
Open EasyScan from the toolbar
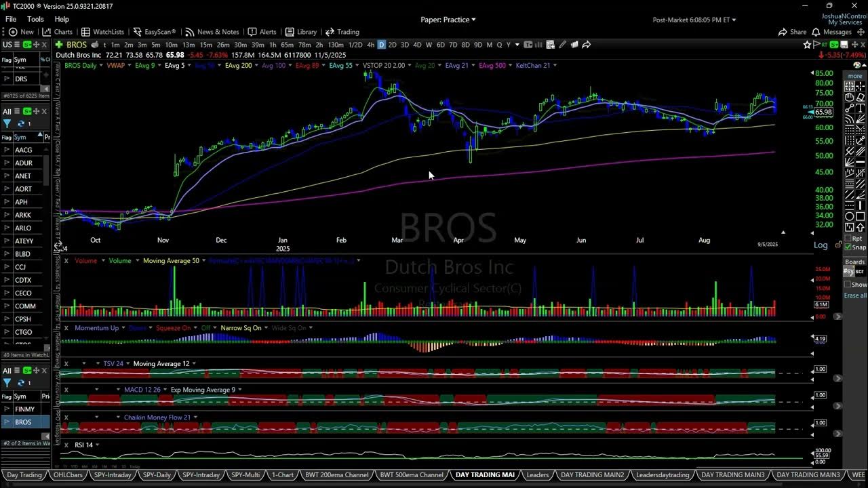click(x=155, y=32)
